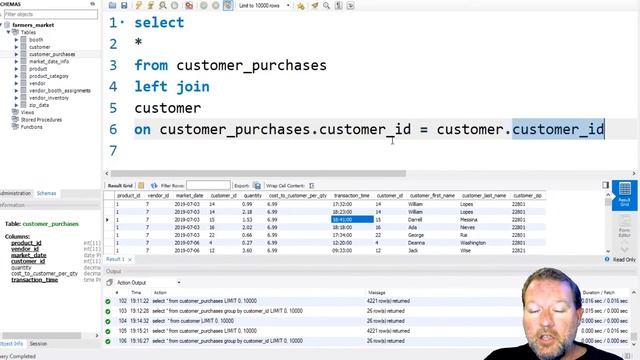Click the editor horizontal scrollbar
This screenshot has height=360, width=640.
pyautogui.click(x=258, y=173)
